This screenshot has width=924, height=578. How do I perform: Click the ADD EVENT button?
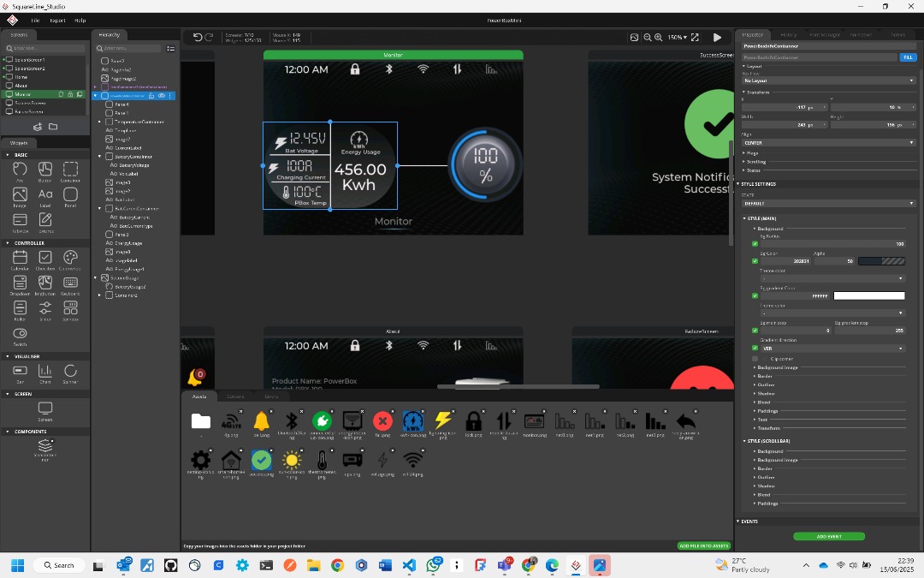pos(828,537)
